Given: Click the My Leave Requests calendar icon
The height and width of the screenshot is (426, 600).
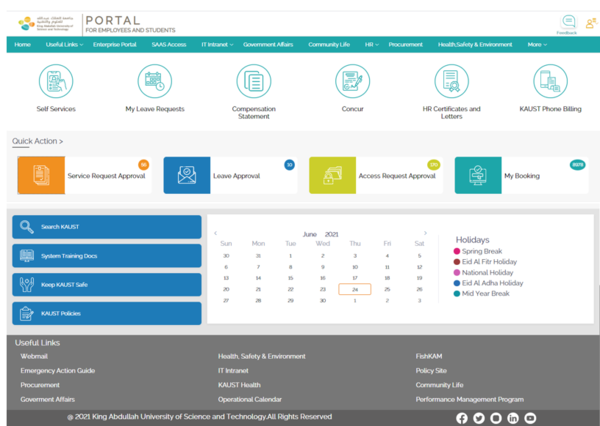Looking at the screenshot, I should 154,81.
